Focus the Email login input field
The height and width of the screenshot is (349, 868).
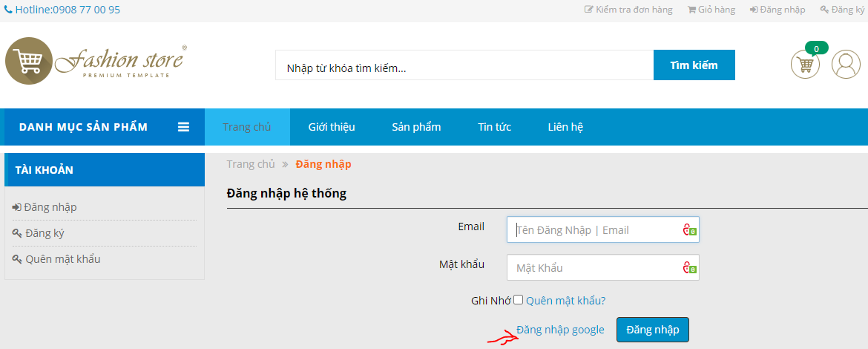(603, 229)
